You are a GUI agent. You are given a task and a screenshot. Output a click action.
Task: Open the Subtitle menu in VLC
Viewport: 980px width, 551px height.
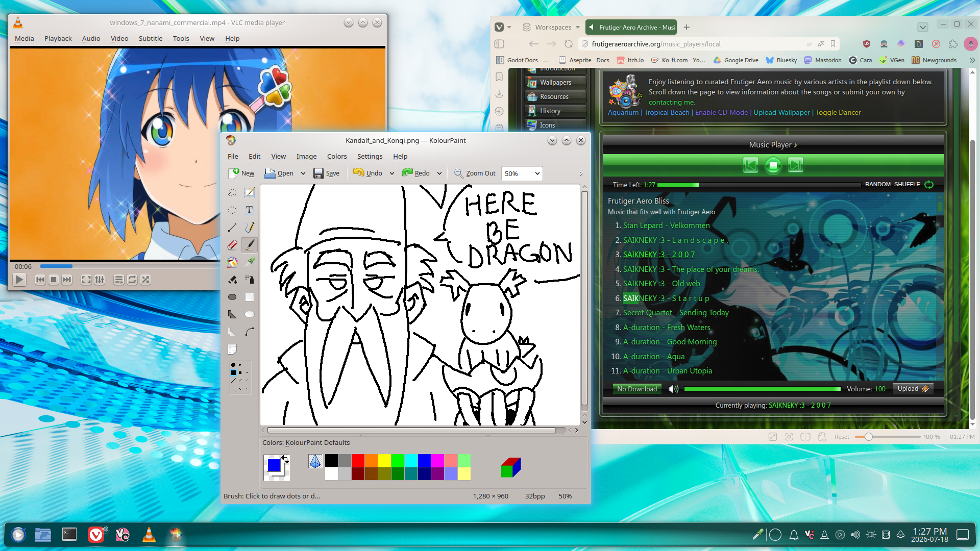coord(151,39)
